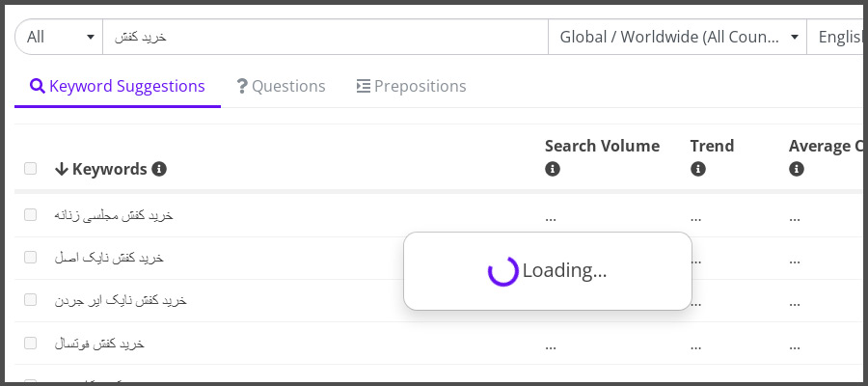Click the Trend column info icon
This screenshot has width=868, height=386.
(x=698, y=169)
